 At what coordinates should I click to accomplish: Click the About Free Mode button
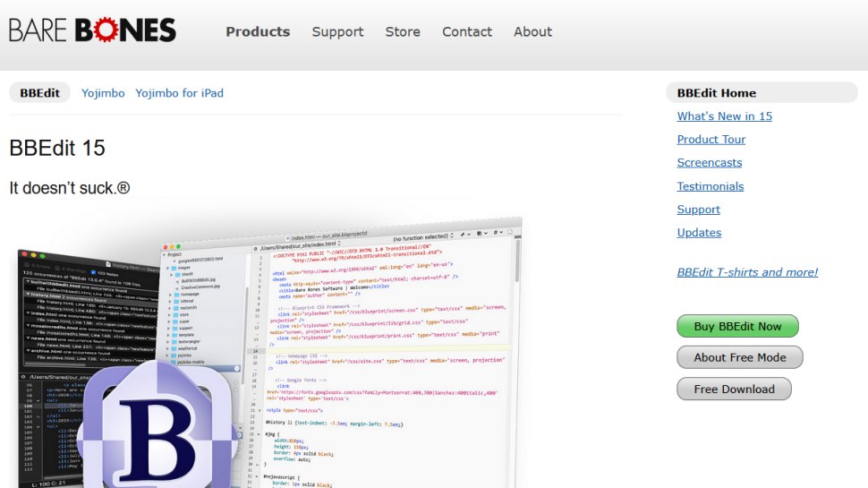(739, 357)
